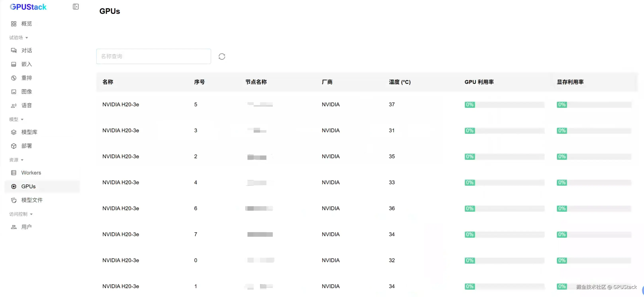Click NVIDIA H20-3e name in index 0 row

[x=121, y=261]
